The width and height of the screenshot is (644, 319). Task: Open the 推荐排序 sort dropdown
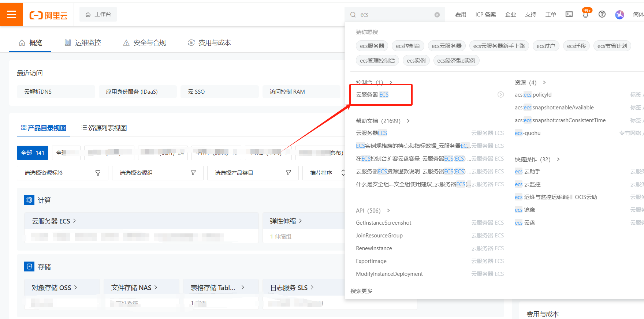coord(324,173)
